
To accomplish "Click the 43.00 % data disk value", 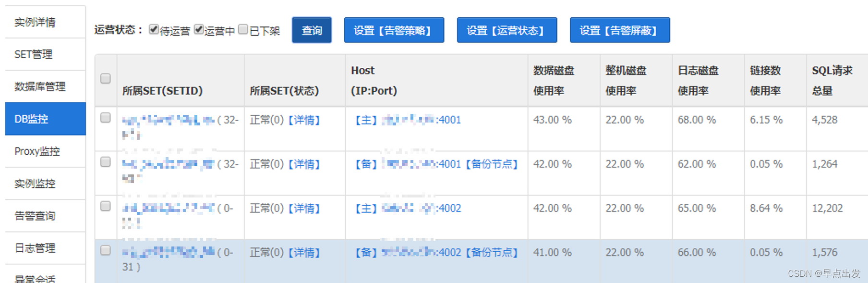I will 553,120.
